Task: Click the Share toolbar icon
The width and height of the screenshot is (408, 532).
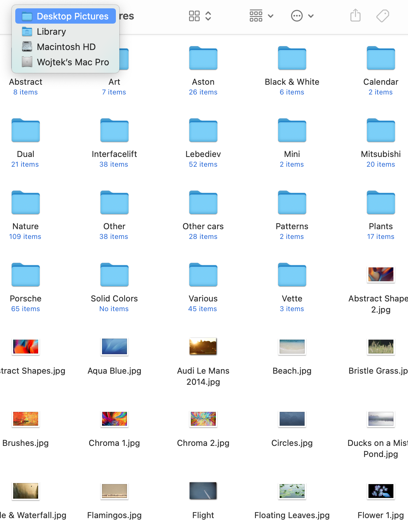Action: (x=355, y=16)
